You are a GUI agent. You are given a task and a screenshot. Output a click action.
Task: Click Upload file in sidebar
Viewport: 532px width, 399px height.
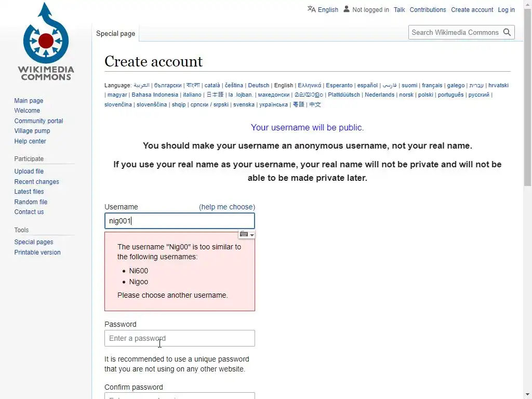point(29,171)
